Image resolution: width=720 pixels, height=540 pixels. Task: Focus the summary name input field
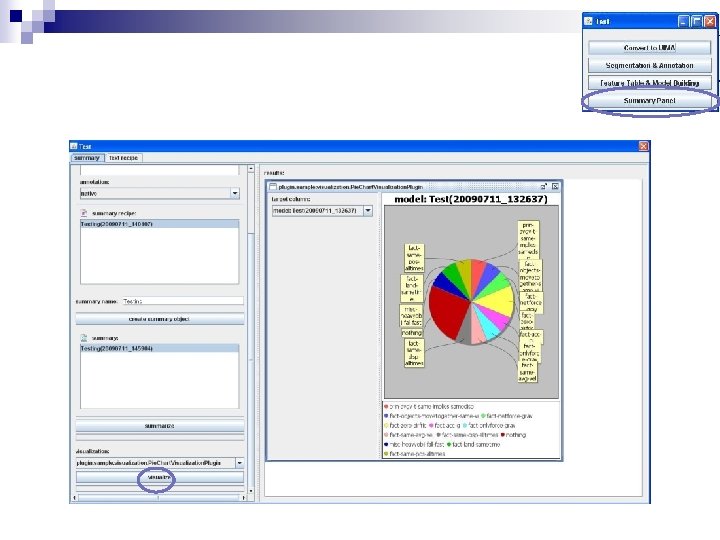183,301
